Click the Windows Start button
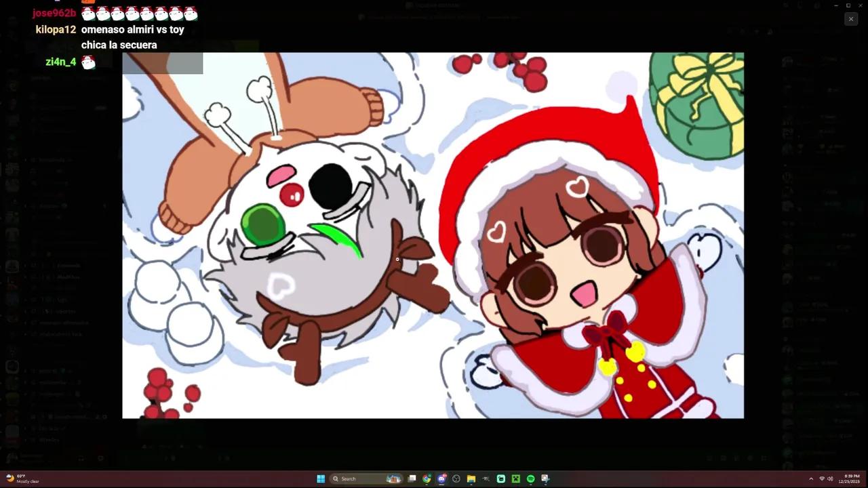 point(320,479)
